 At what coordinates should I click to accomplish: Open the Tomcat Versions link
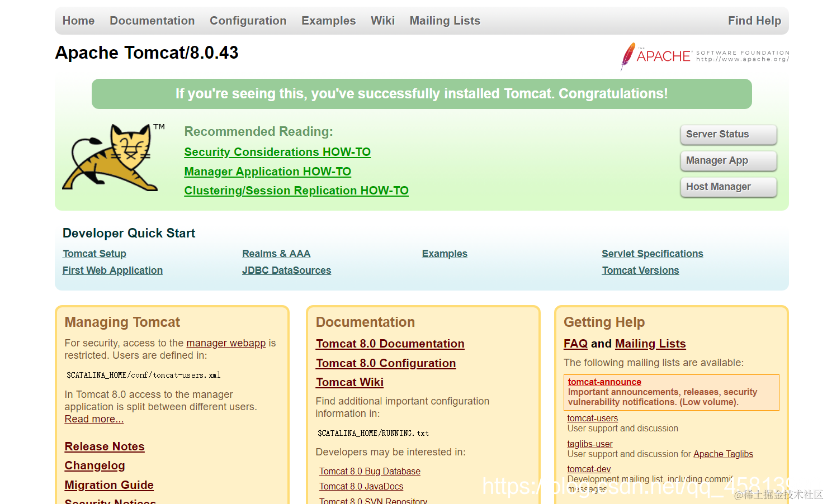click(640, 270)
